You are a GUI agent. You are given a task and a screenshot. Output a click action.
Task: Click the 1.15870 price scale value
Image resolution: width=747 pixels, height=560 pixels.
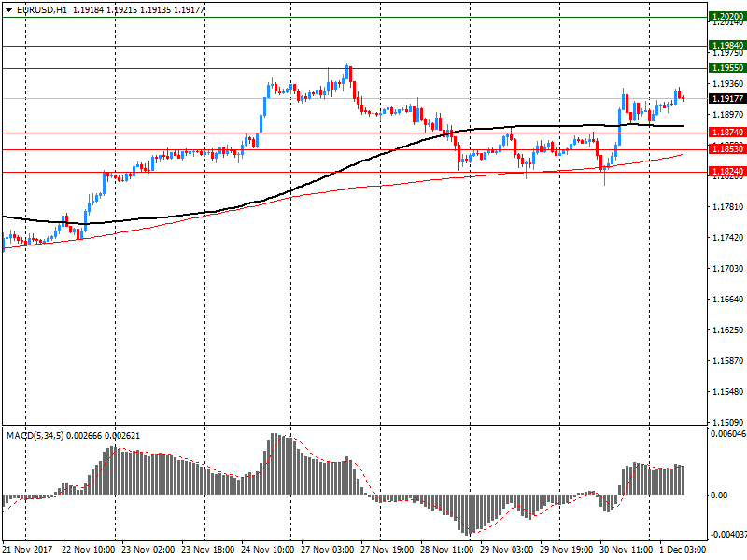coord(727,361)
